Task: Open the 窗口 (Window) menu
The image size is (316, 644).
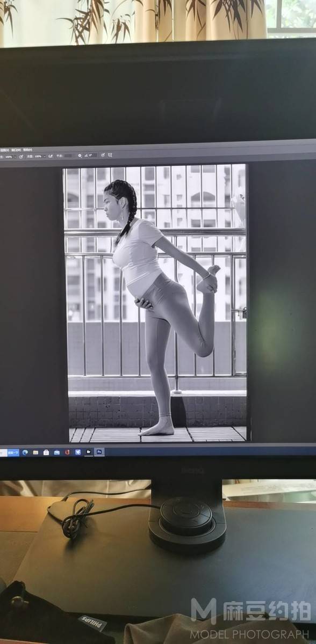Action: 16,150
